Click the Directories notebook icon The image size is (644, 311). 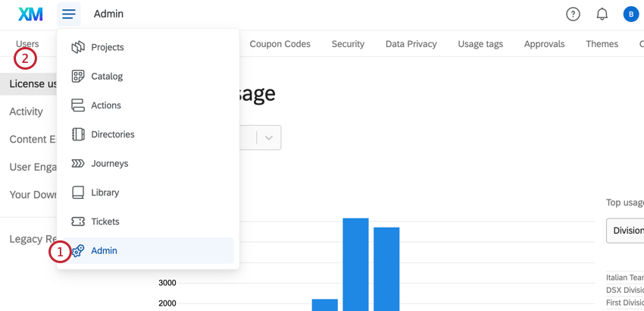point(78,134)
